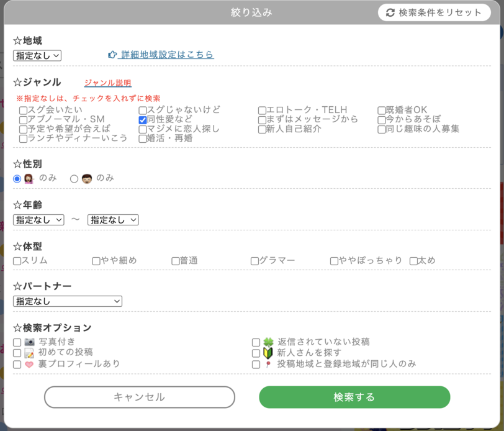The width and height of the screenshot is (504, 431).
Task: Click the pink heart icon for 裏プロフィールあり
Action: (29, 365)
